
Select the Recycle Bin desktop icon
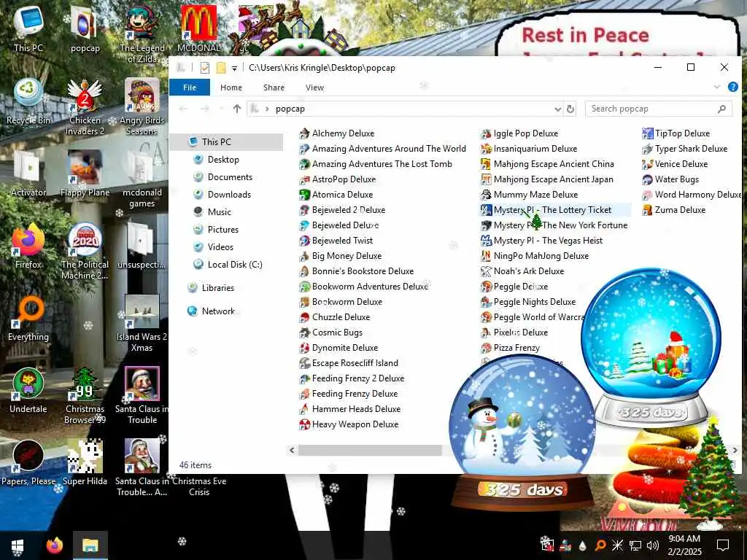28,102
